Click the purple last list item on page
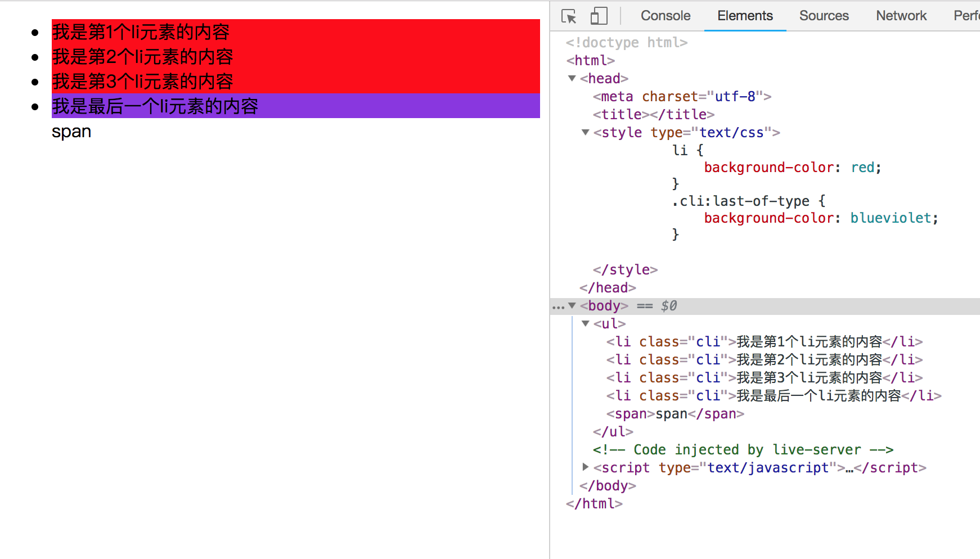 pyautogui.click(x=296, y=106)
